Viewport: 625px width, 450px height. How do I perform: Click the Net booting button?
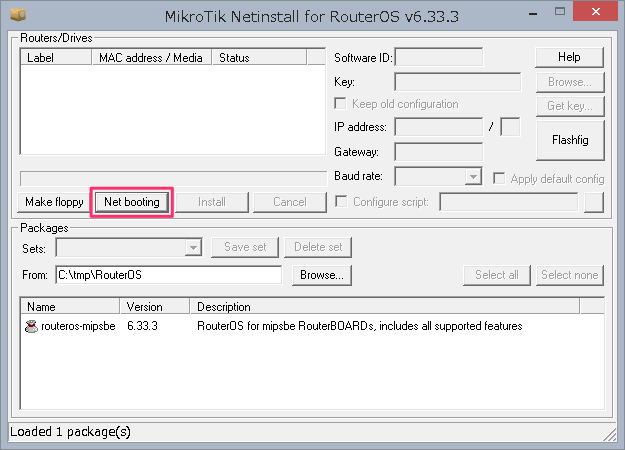pyautogui.click(x=132, y=202)
